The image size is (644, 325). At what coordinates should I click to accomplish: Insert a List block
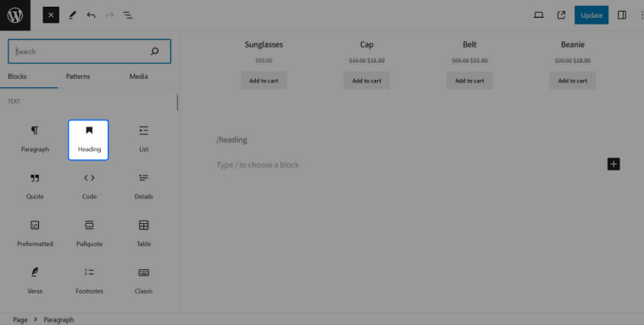click(143, 140)
